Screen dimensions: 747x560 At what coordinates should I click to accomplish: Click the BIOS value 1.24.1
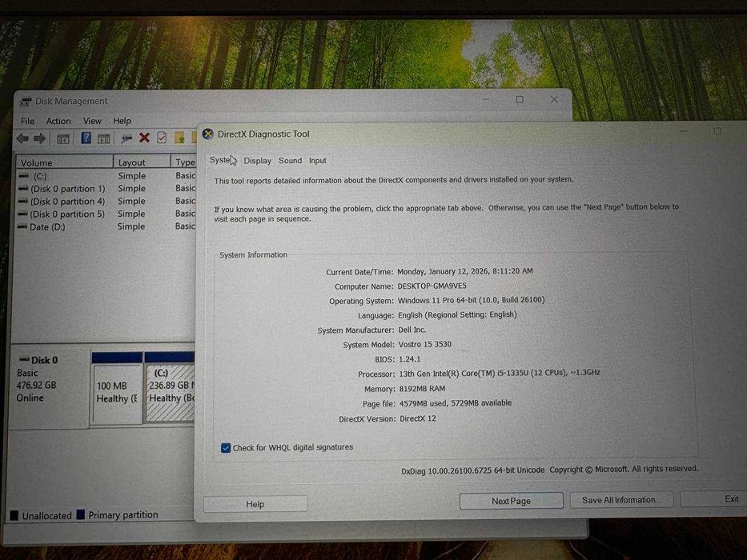(x=410, y=359)
